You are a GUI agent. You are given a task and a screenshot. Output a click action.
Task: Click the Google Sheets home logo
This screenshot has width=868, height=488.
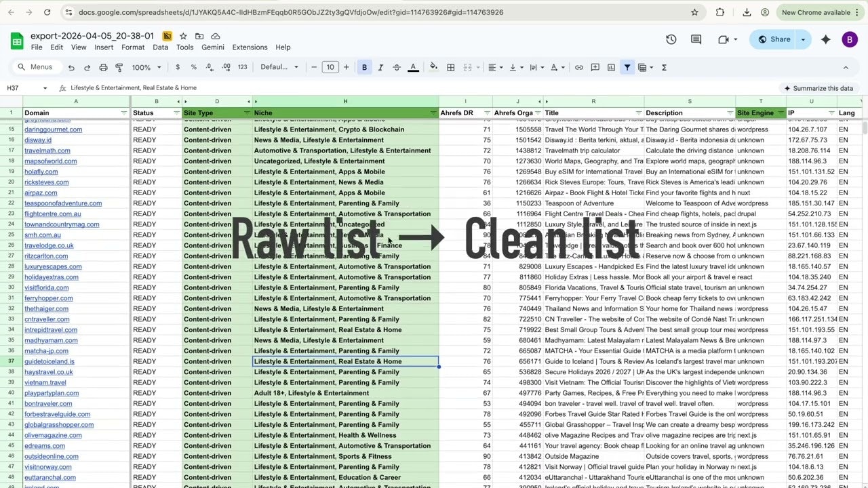pyautogui.click(x=17, y=41)
